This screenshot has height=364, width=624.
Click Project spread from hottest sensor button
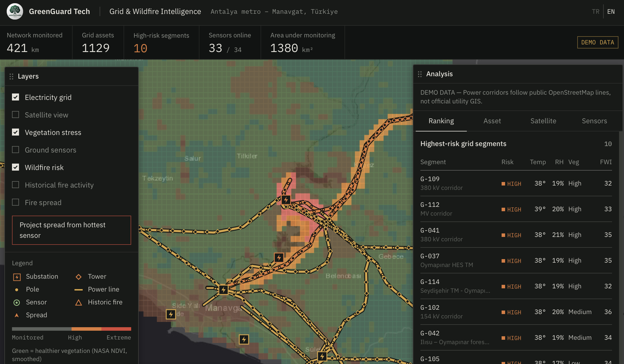(72, 230)
